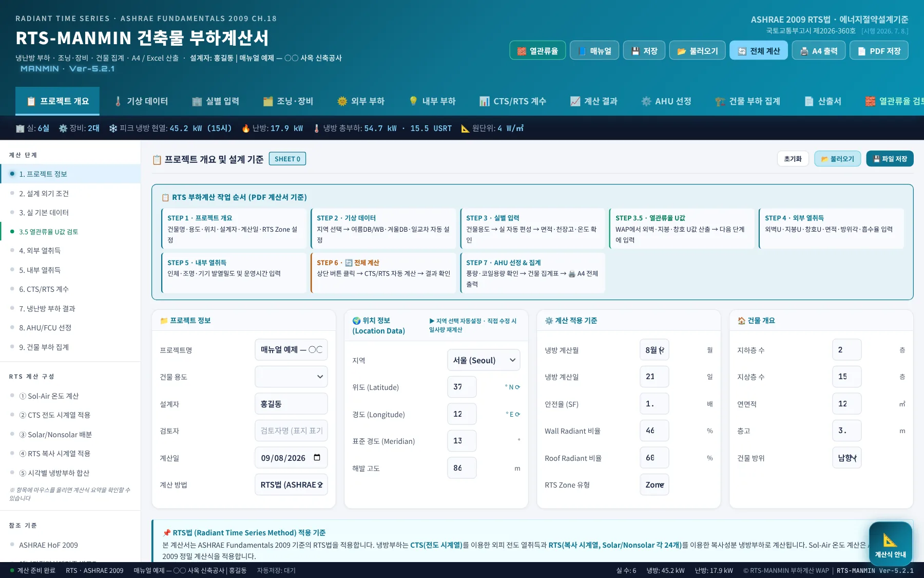Click the Wall Radiant 비율 field
The image size is (924, 578).
654,431
